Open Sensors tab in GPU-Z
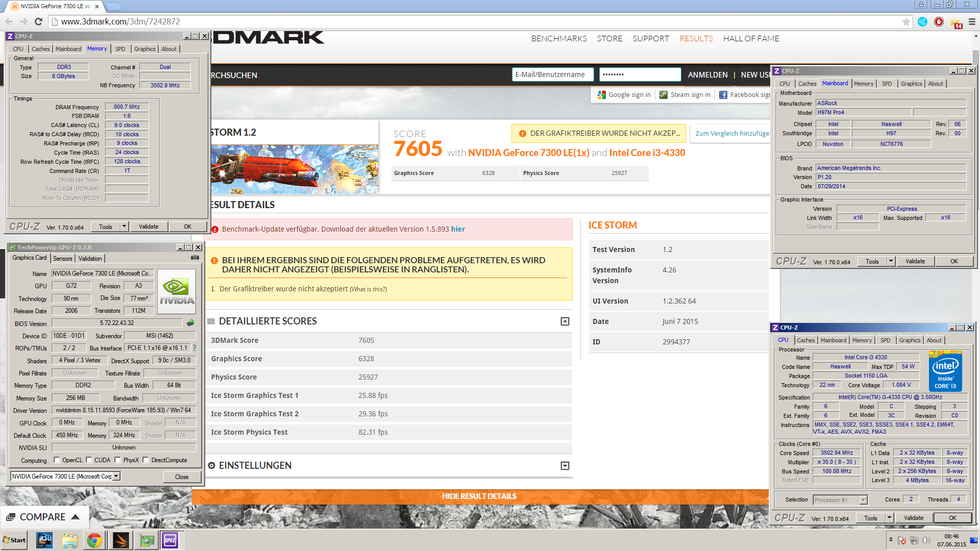This screenshot has height=551, width=980. point(63,259)
